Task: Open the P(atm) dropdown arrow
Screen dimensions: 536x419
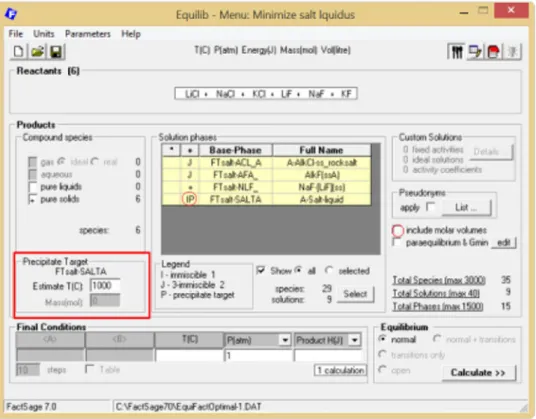Action: [x=284, y=340]
